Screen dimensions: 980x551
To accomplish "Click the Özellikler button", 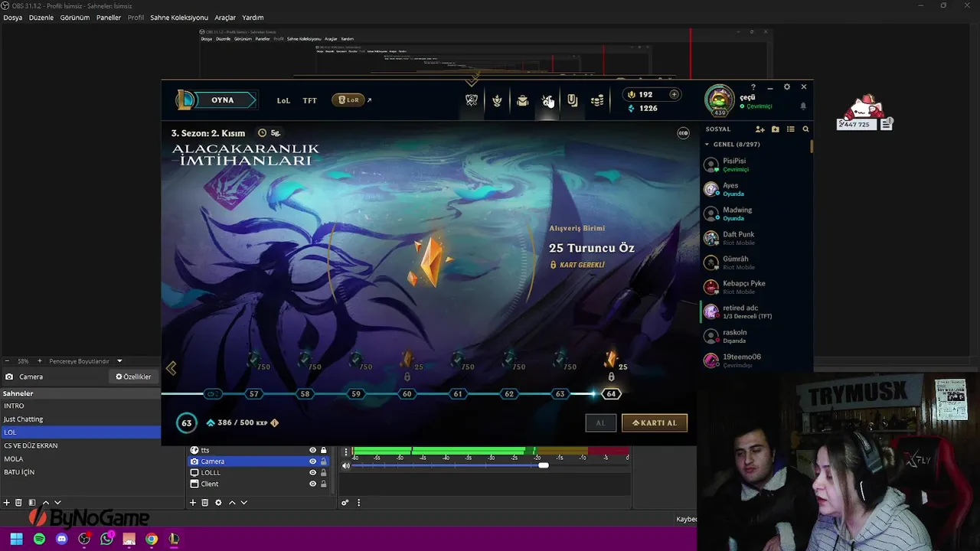I will 133,377.
